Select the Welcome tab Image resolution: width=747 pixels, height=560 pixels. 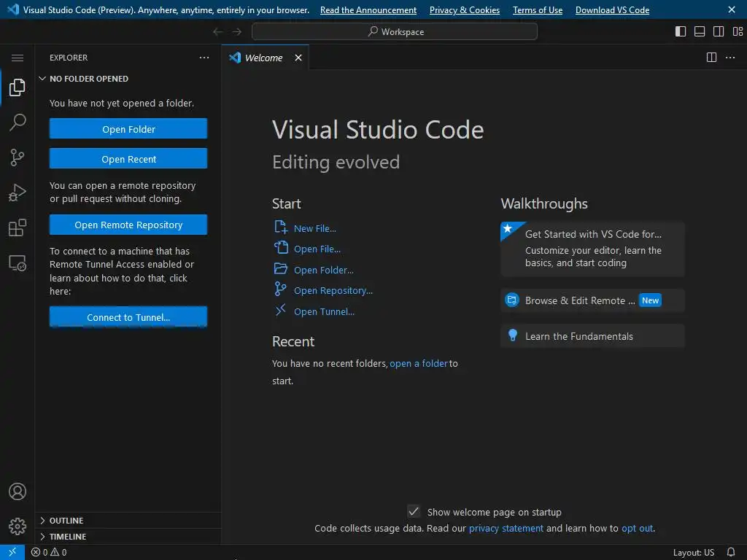point(263,58)
